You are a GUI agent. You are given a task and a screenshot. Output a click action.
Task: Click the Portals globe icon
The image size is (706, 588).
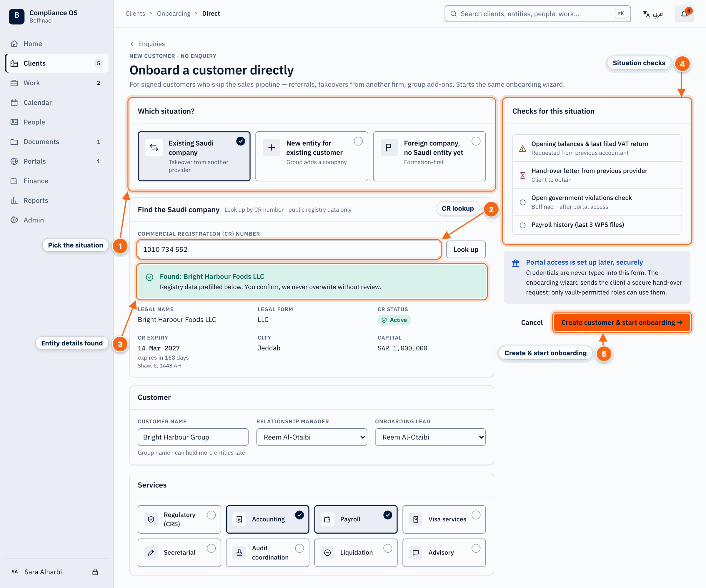point(14,161)
